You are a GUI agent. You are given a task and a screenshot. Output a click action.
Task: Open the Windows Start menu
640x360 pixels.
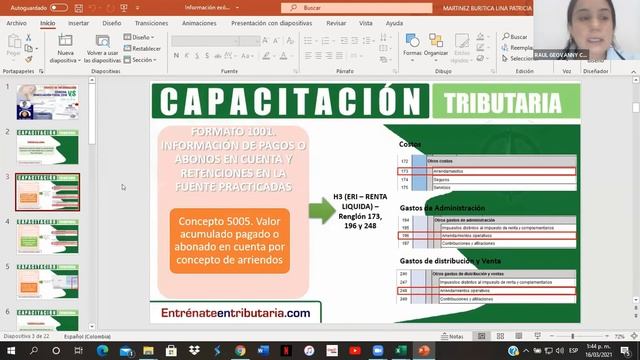[11, 351]
